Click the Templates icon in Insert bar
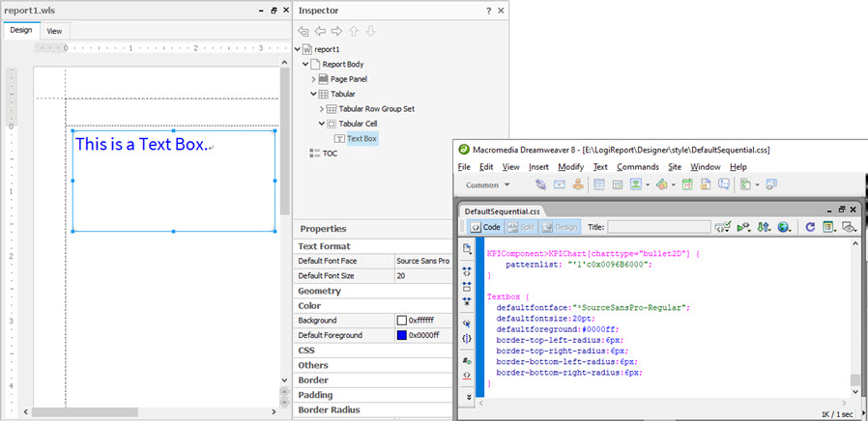This screenshot has height=421, width=868. pos(745,184)
